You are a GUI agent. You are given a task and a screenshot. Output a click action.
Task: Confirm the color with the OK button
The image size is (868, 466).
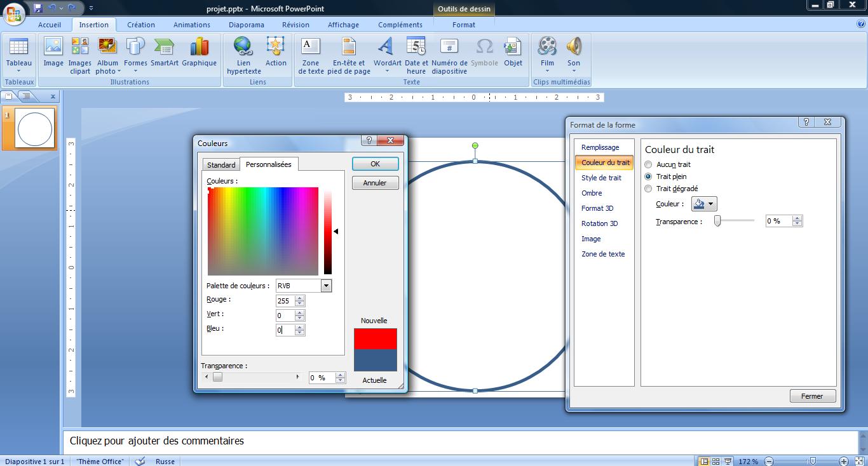pyautogui.click(x=376, y=164)
